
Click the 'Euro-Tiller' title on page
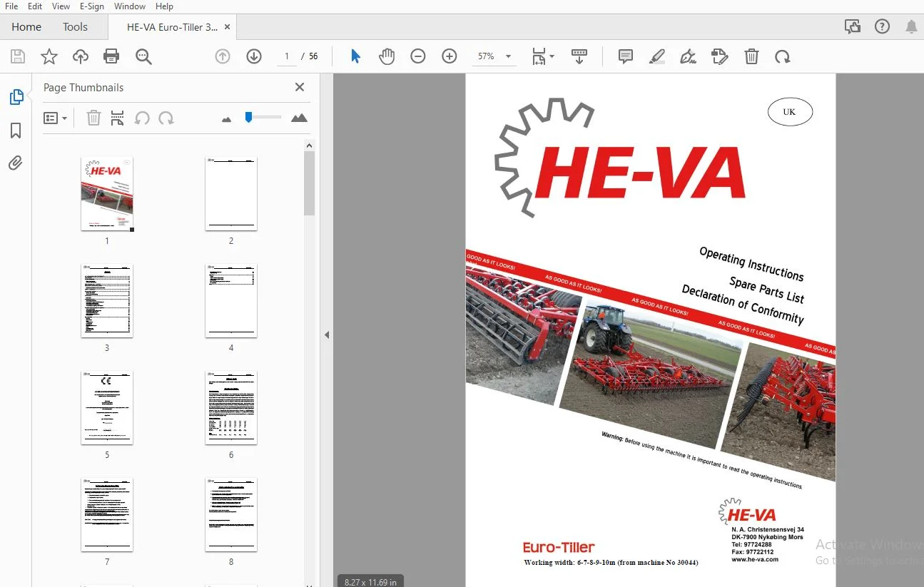[559, 548]
